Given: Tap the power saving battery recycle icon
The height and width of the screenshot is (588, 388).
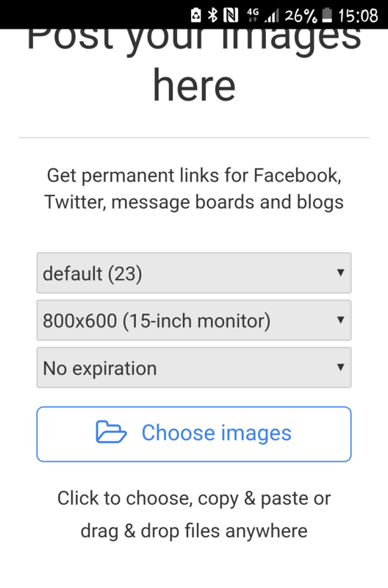Looking at the screenshot, I should tap(195, 15).
